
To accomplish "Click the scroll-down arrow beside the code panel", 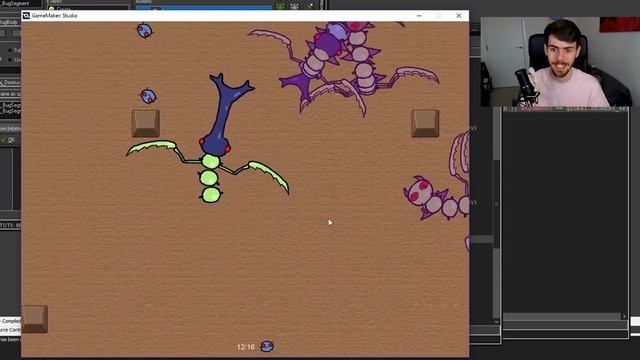I will click(x=496, y=322).
